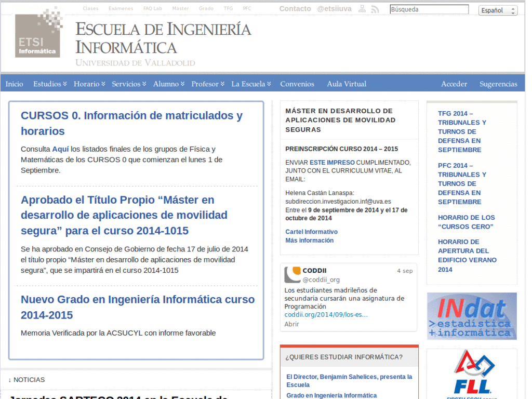
Task: Go to Inicio in navigation bar
Action: point(14,84)
